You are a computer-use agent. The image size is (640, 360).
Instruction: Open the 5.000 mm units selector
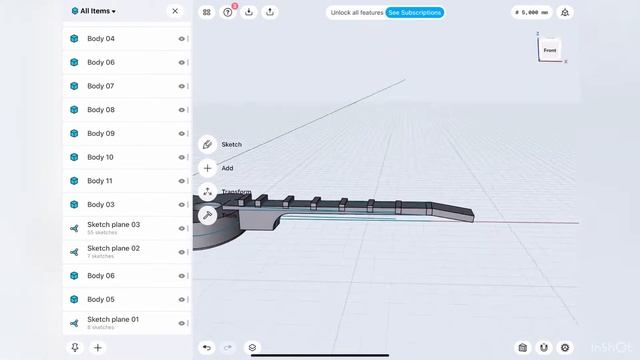tap(531, 13)
